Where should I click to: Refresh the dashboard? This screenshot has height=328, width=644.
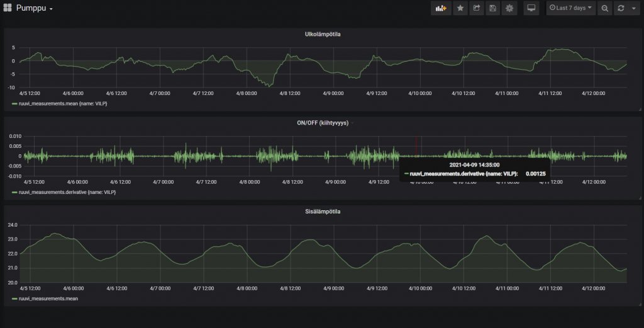pos(621,8)
